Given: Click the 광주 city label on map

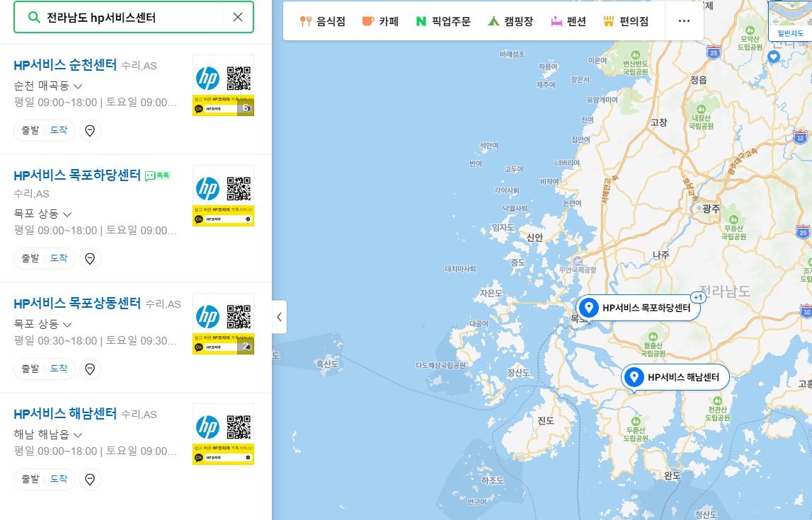Looking at the screenshot, I should click(x=711, y=209).
